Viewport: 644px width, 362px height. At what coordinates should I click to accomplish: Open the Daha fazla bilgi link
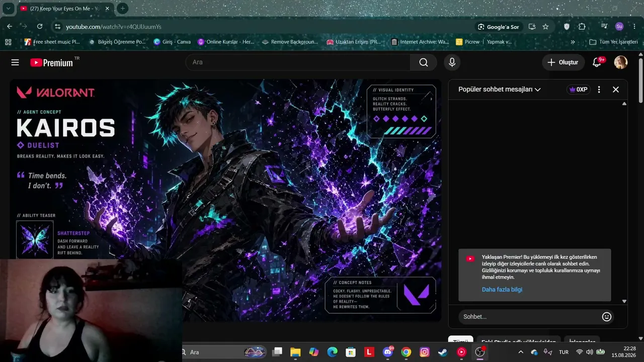502,290
